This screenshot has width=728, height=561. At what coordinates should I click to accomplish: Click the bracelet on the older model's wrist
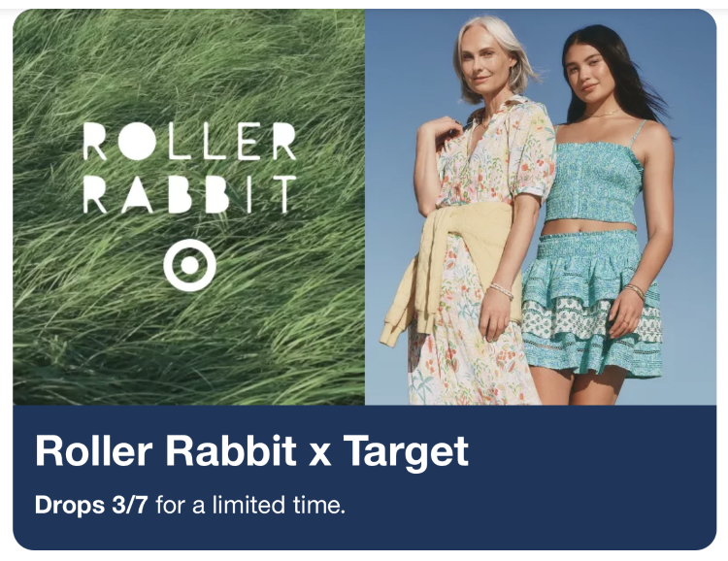pos(502,291)
